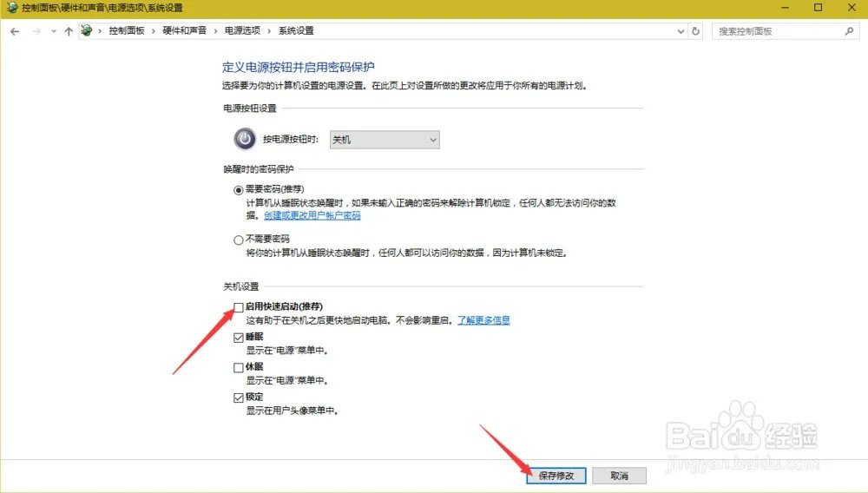
Task: Click the power button icon
Action: 245,139
